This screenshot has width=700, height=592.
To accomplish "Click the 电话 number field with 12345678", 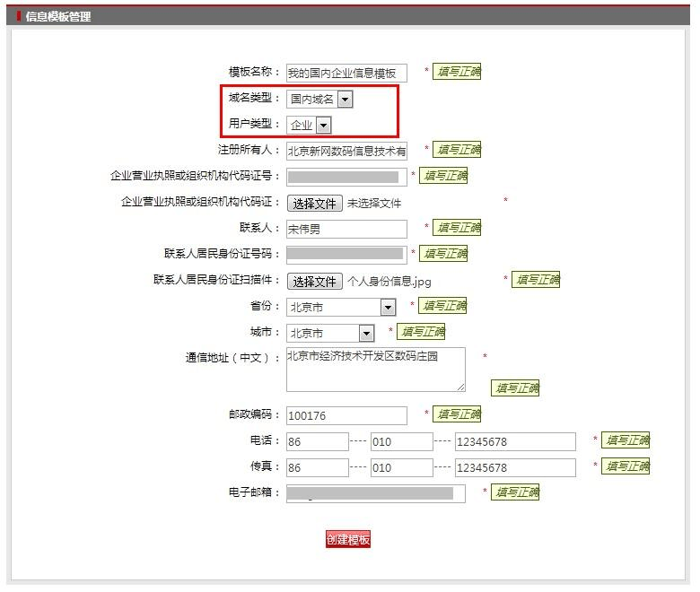I will tap(514, 442).
